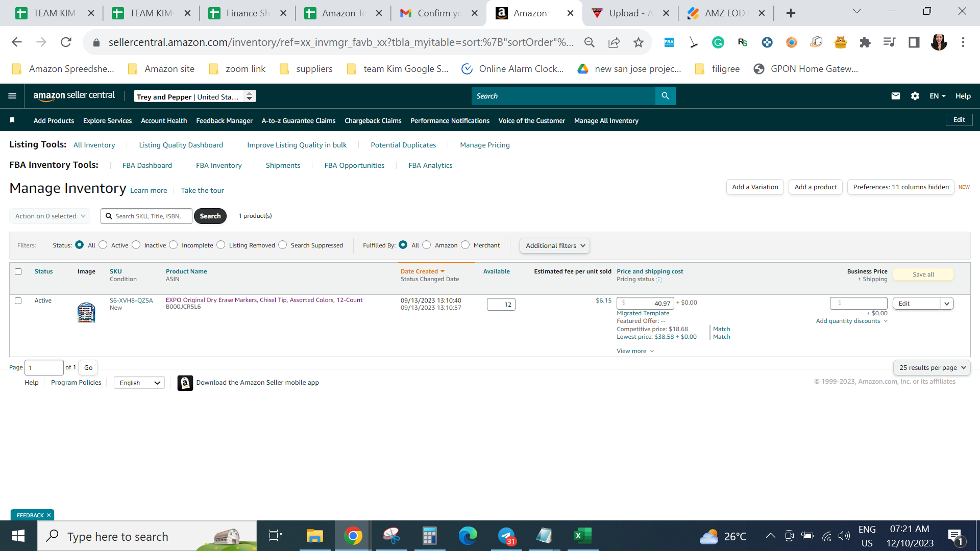
Task: Click the Save all button
Action: pyautogui.click(x=923, y=274)
